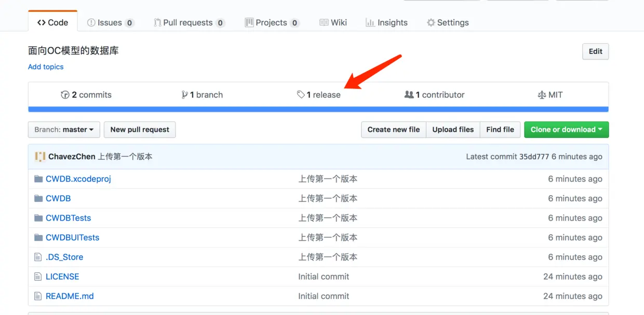Viewport: 644px width, 315px height.
Task: Open the Branch: master dropdown
Action: coord(64,130)
